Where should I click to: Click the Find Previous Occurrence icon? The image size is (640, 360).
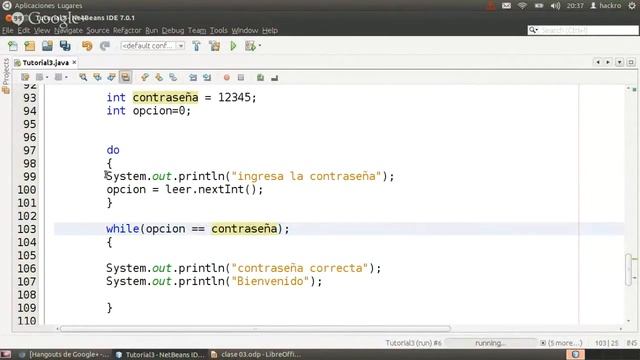[x=97, y=77]
